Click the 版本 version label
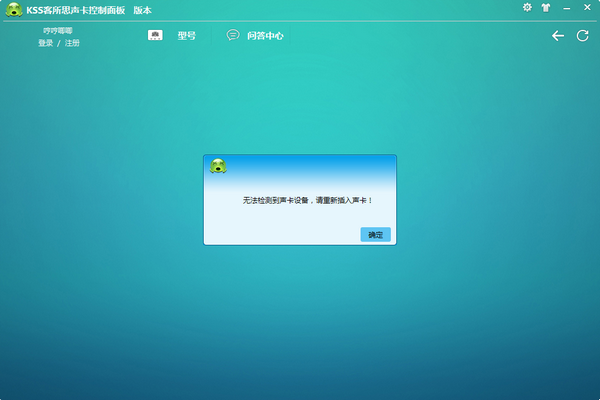This screenshot has height=400, width=600. [x=143, y=9]
